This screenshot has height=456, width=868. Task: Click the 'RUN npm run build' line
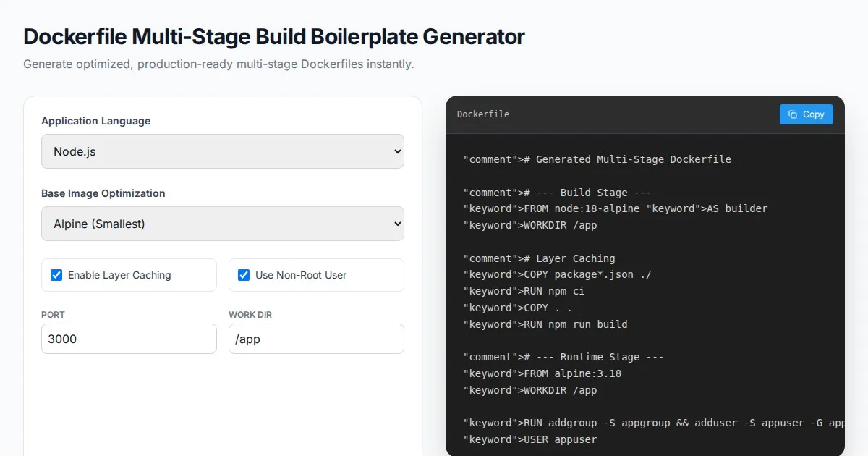click(545, 324)
